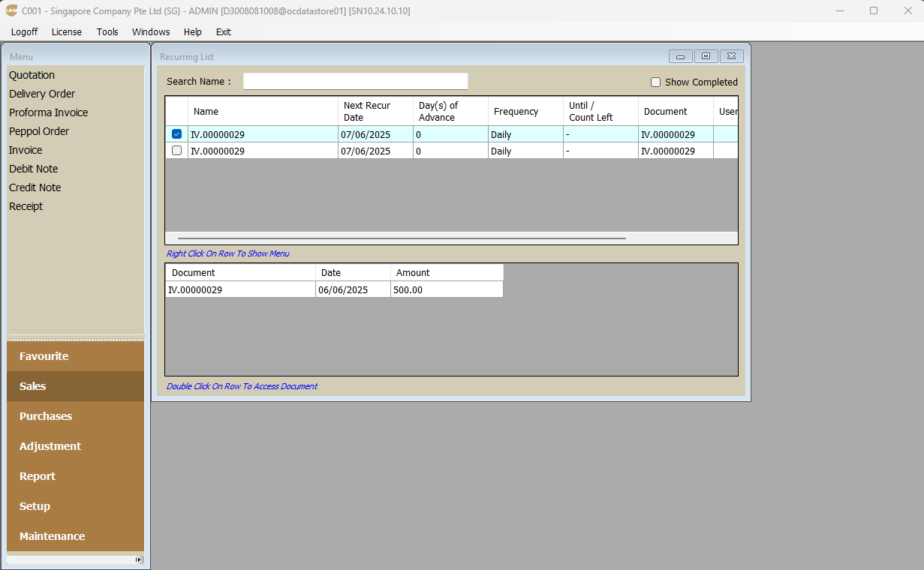The height and width of the screenshot is (570, 924).
Task: Expand the Maintenance menu section
Action: click(x=52, y=536)
